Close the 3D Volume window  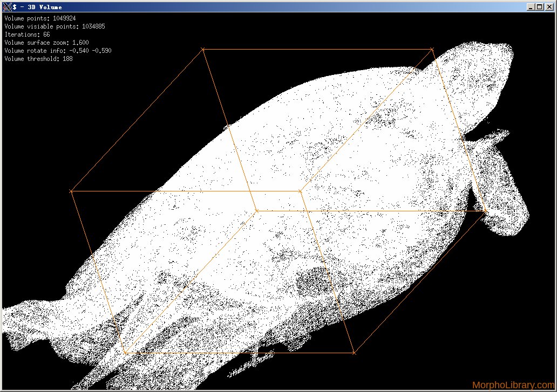tap(549, 7)
